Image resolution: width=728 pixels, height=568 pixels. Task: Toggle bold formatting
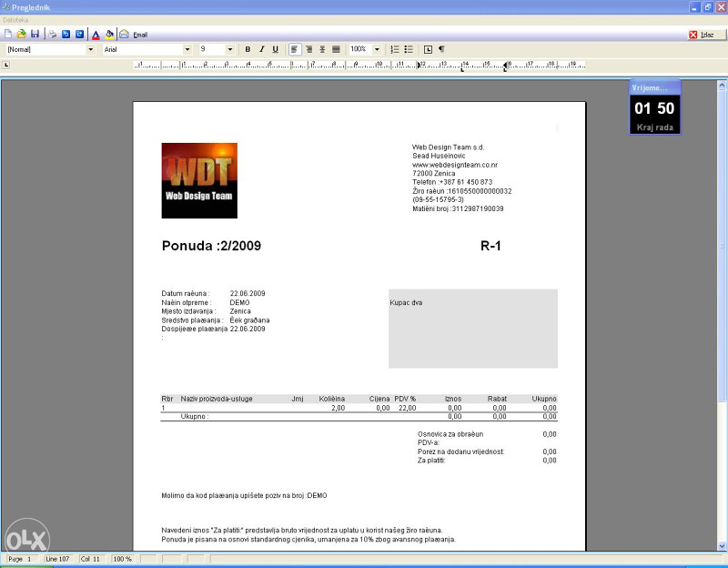(x=248, y=49)
